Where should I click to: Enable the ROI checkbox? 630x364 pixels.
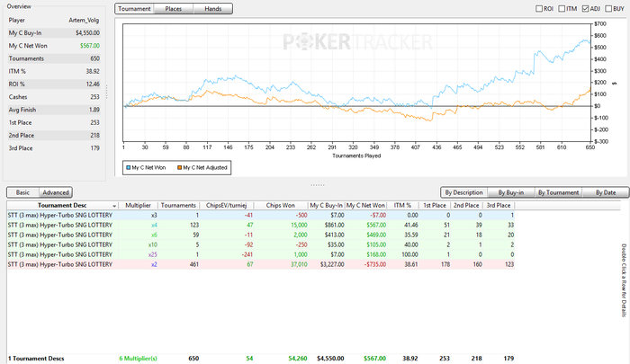coord(537,9)
